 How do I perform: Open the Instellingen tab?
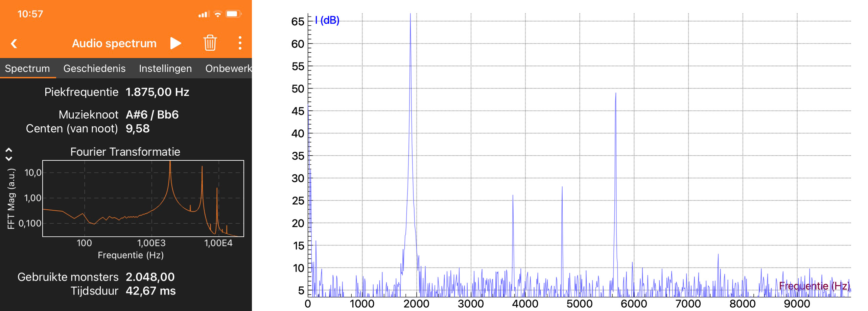coord(165,68)
